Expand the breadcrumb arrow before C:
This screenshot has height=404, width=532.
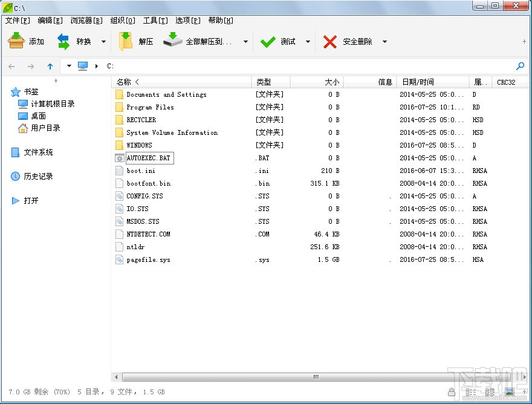point(97,66)
